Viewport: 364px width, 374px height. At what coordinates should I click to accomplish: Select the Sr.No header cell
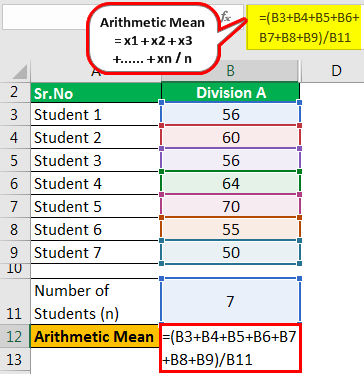pos(96,93)
